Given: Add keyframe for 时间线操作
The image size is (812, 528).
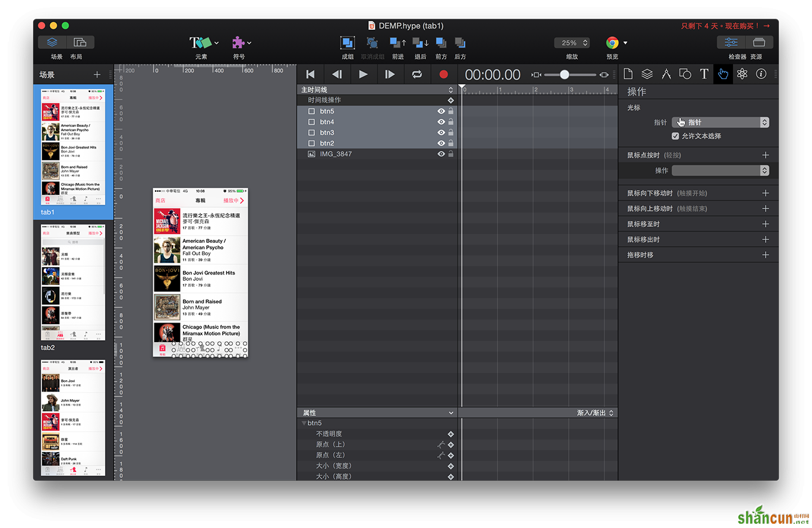Looking at the screenshot, I should [451, 100].
